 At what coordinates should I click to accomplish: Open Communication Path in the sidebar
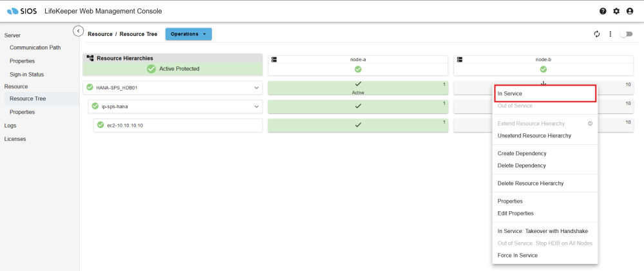pos(35,48)
